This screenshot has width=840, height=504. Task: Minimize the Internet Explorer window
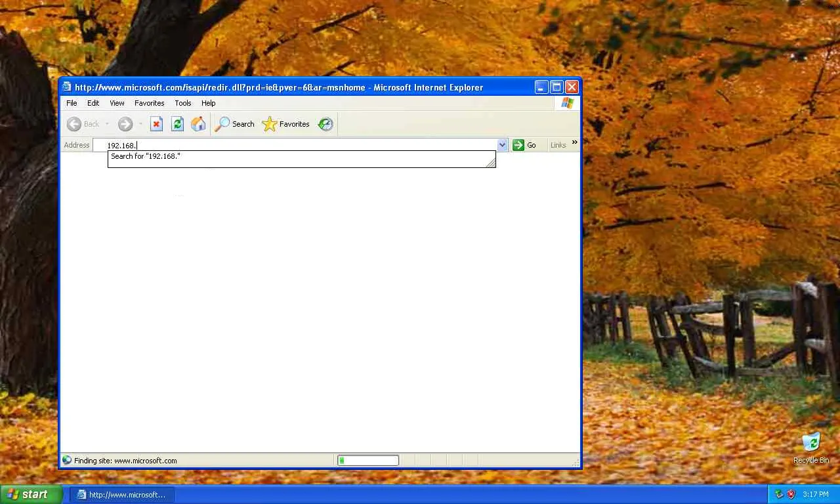coord(541,87)
